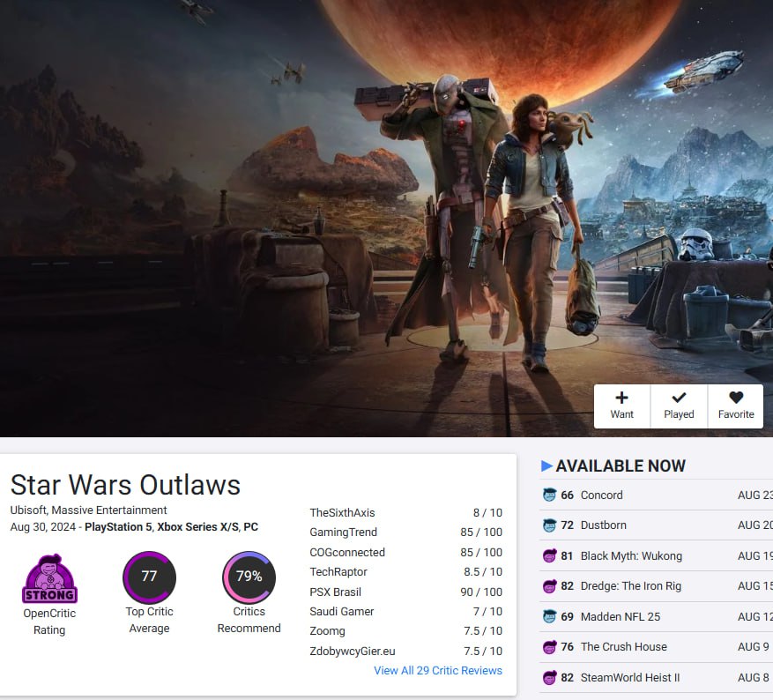773x700 pixels.
Task: Click the rating icon beside Black Myth: Wukong
Action: [x=549, y=556]
